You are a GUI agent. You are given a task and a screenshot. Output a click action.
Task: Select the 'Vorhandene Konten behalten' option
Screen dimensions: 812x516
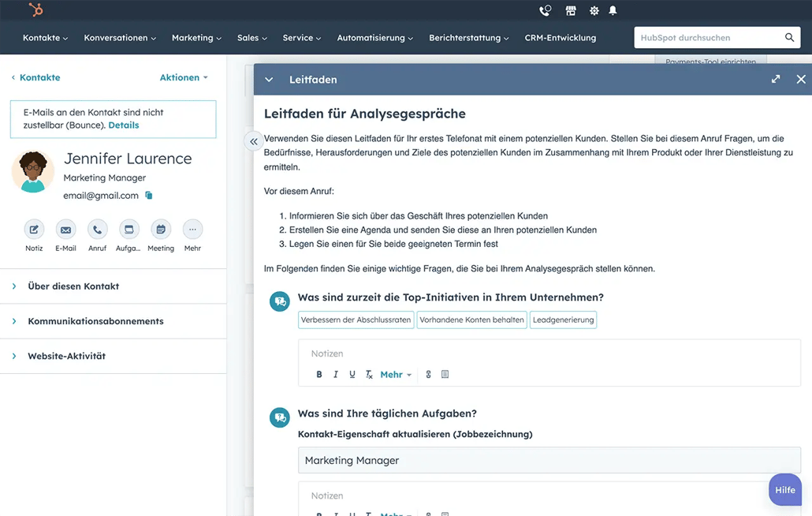[471, 320]
